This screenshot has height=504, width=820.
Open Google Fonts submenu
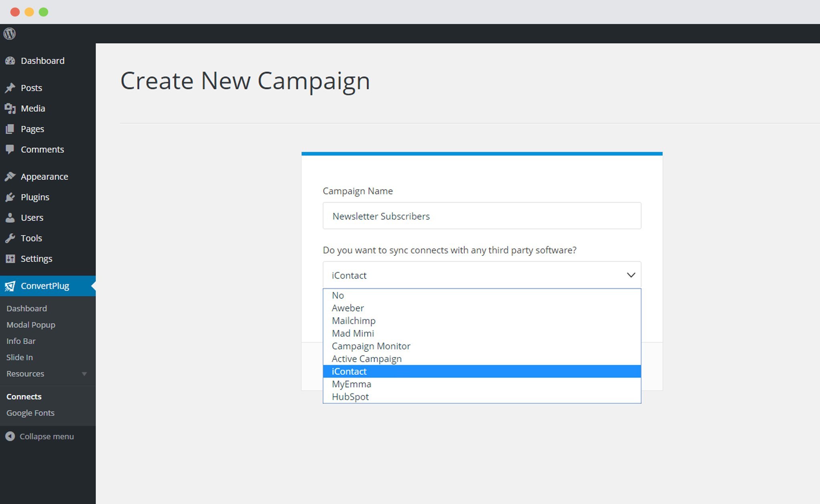[30, 413]
